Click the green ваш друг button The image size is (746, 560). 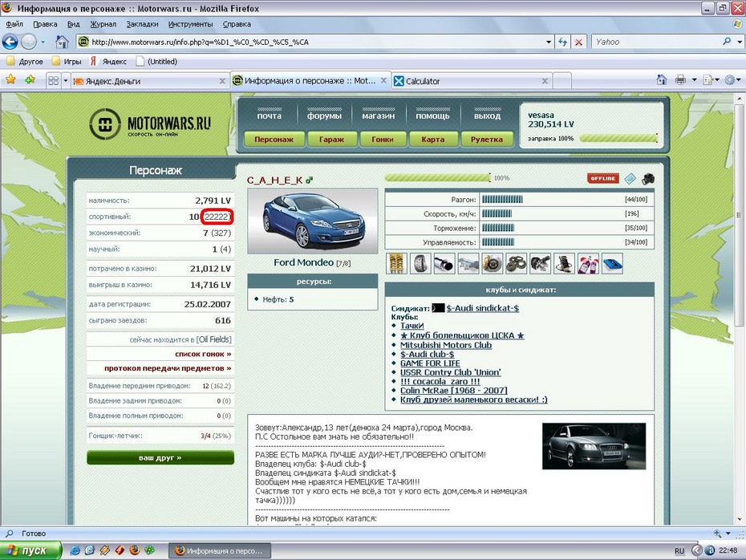[x=160, y=457]
